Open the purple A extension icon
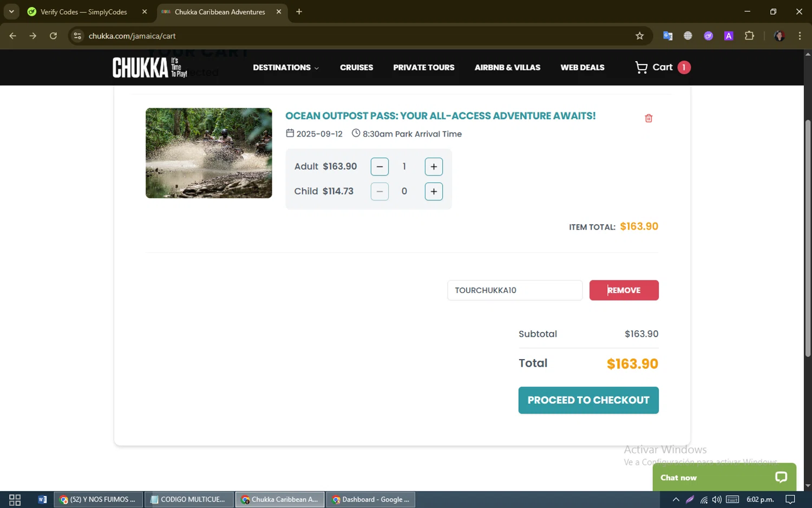 [729, 36]
